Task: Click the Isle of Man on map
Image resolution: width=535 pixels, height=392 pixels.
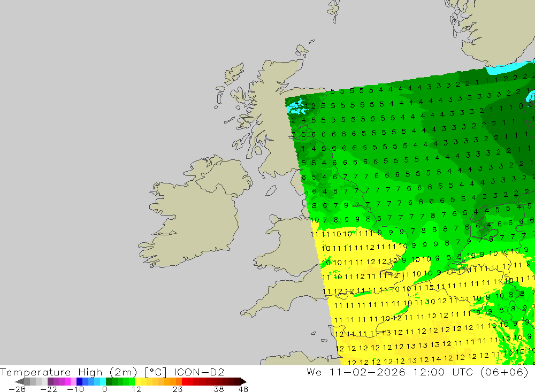Action: pos(271,191)
